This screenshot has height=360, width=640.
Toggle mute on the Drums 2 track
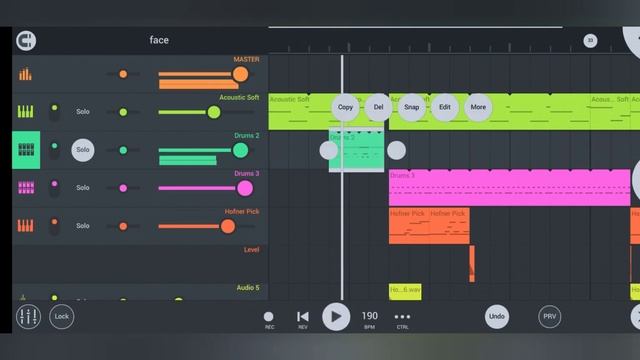tap(54, 150)
